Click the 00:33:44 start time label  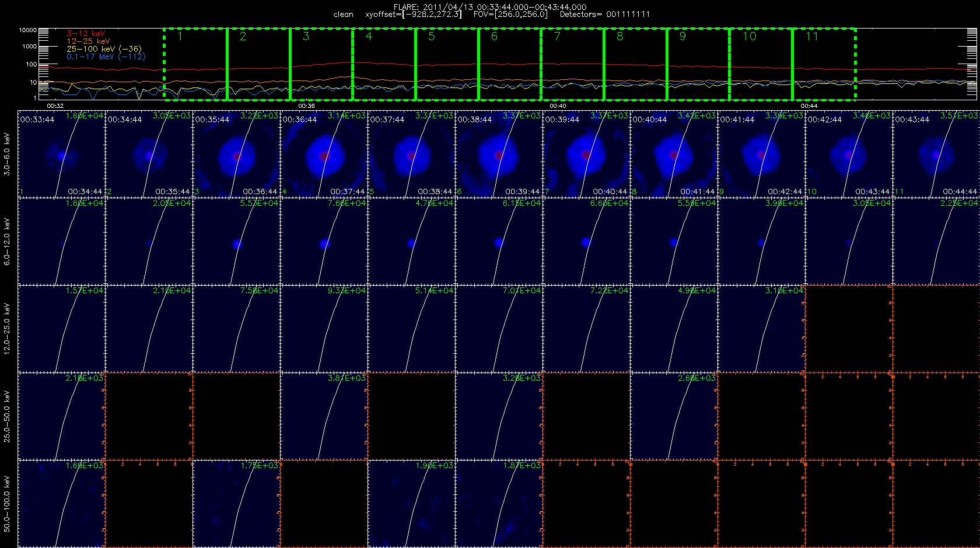point(37,120)
